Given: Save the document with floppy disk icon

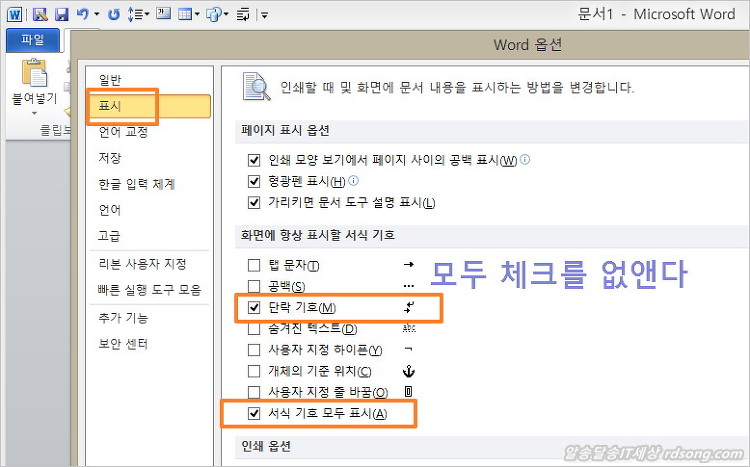Looking at the screenshot, I should click(62, 15).
